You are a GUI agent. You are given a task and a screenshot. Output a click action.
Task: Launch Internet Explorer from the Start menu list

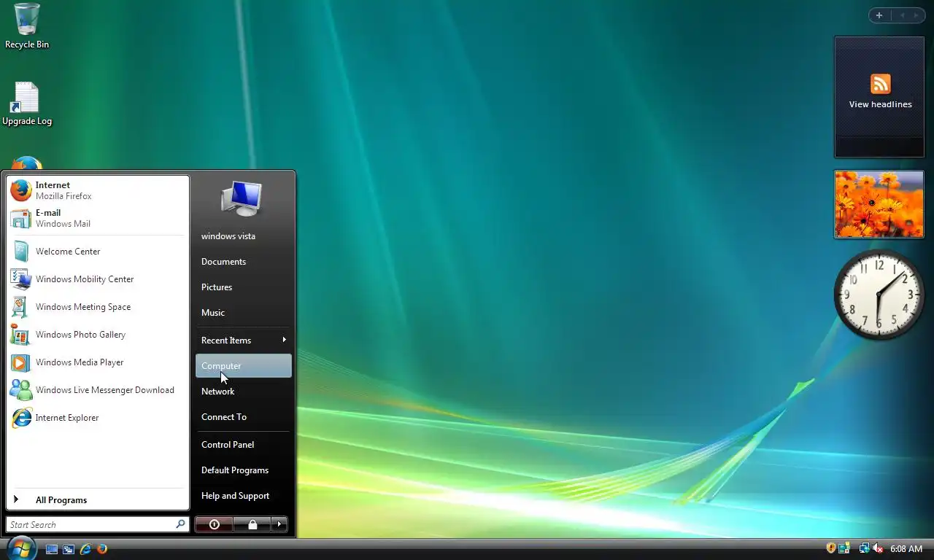click(x=98, y=418)
